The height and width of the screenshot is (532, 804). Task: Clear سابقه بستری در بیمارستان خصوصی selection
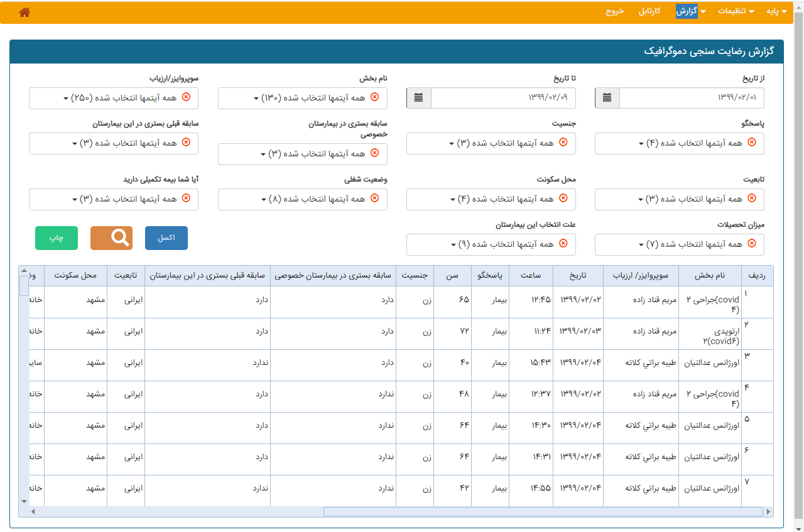(x=375, y=153)
